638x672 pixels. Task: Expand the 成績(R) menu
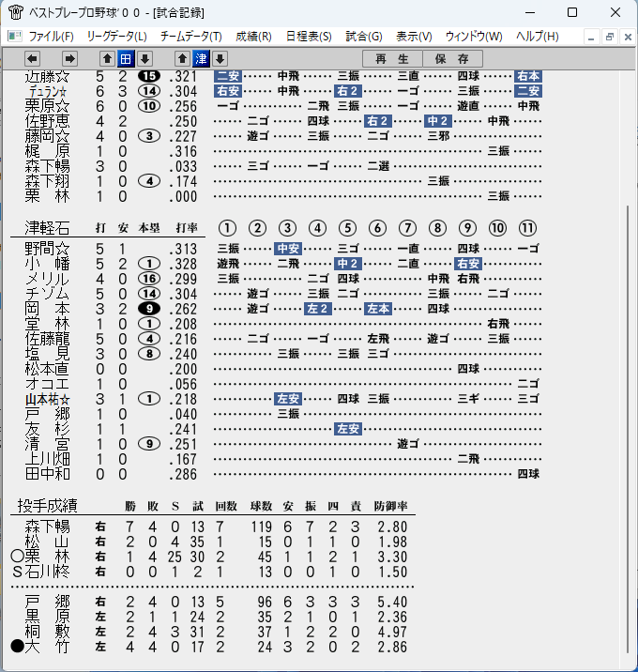(253, 37)
